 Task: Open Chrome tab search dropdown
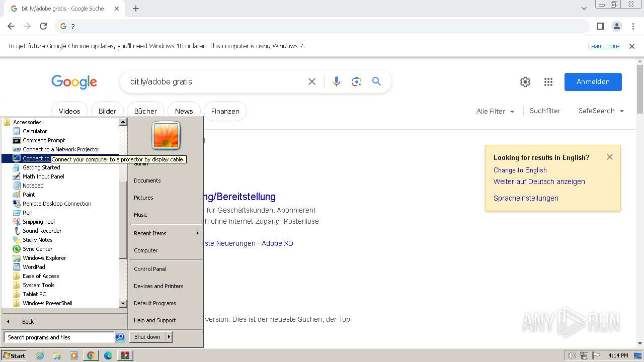click(584, 9)
